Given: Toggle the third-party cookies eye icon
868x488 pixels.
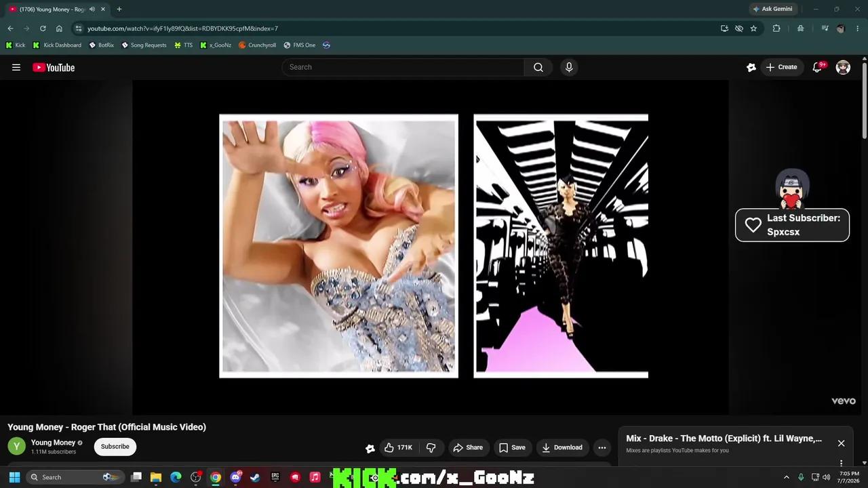Looking at the screenshot, I should point(739,28).
